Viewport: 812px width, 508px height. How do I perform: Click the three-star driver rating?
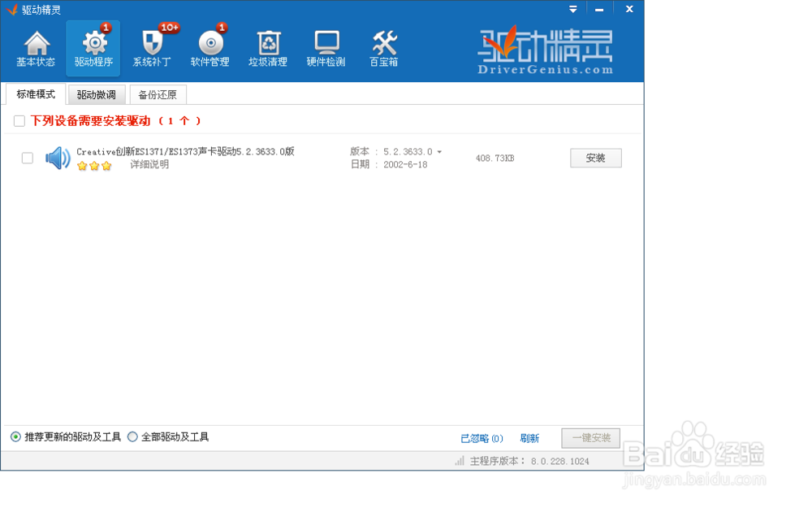coord(93,167)
